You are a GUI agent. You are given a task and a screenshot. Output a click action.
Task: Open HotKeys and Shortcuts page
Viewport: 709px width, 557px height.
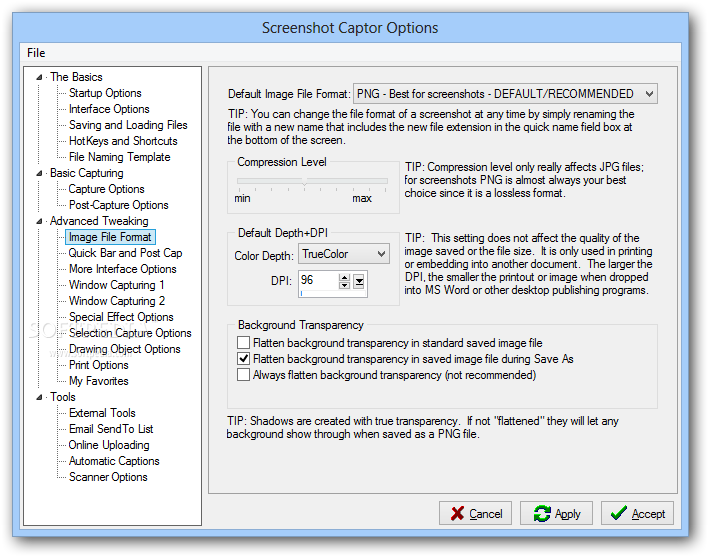point(123,141)
